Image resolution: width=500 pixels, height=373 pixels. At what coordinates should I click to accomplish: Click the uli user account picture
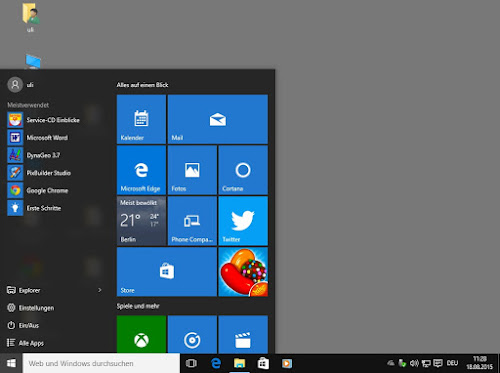point(15,85)
